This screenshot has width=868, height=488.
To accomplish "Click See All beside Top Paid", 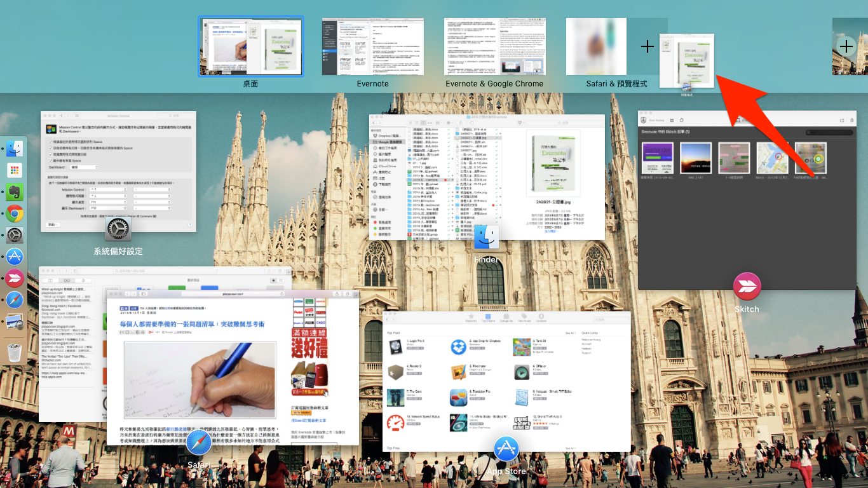I will [569, 333].
